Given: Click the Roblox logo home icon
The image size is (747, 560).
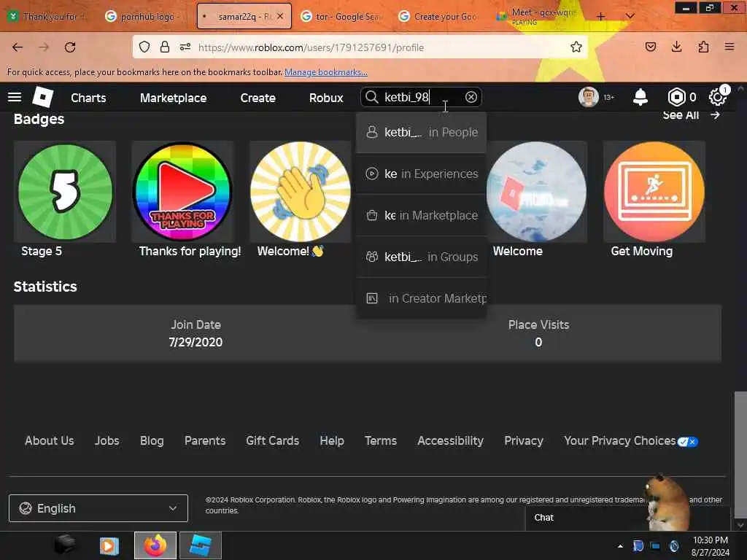Looking at the screenshot, I should pos(43,97).
